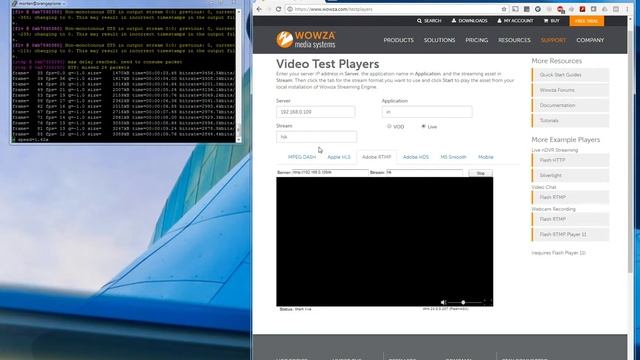Click the browser page vertical scrollbar

coord(631,153)
